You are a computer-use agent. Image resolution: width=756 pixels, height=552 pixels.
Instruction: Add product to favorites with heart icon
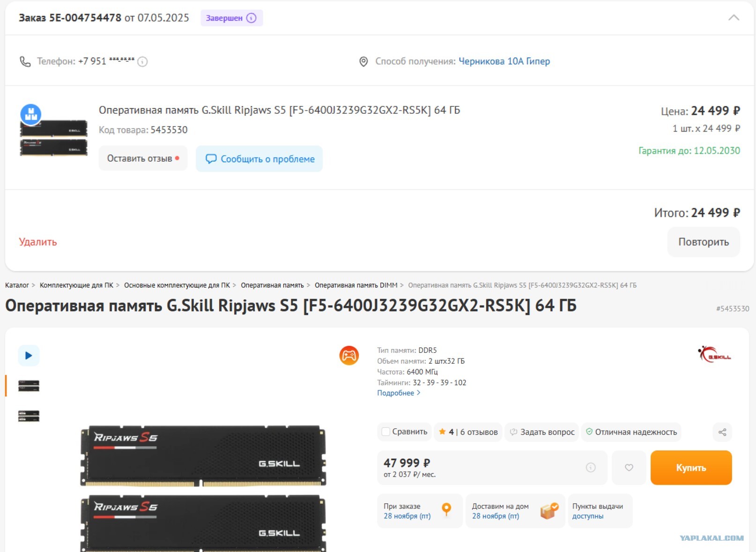click(629, 467)
